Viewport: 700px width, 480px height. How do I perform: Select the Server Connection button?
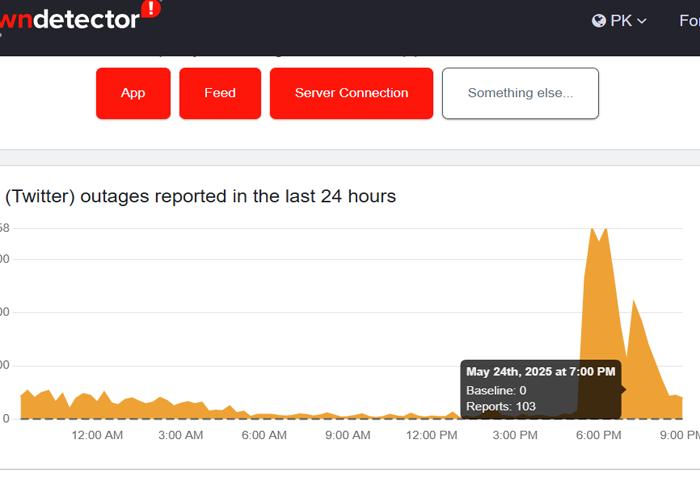tap(351, 93)
